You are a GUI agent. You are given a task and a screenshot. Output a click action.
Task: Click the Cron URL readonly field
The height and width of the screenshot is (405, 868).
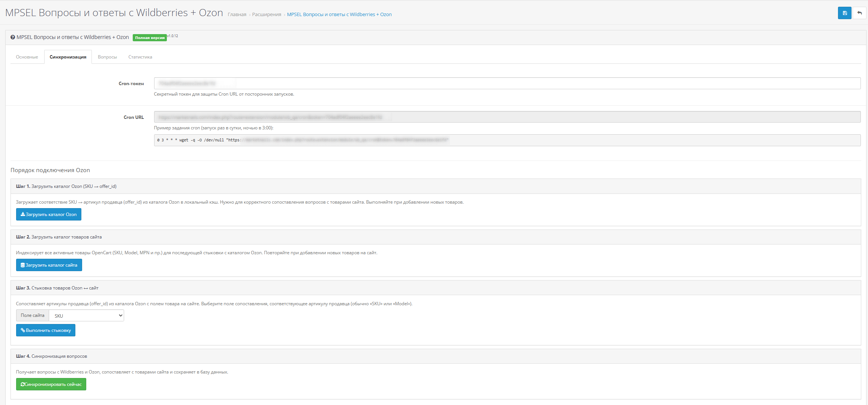507,117
